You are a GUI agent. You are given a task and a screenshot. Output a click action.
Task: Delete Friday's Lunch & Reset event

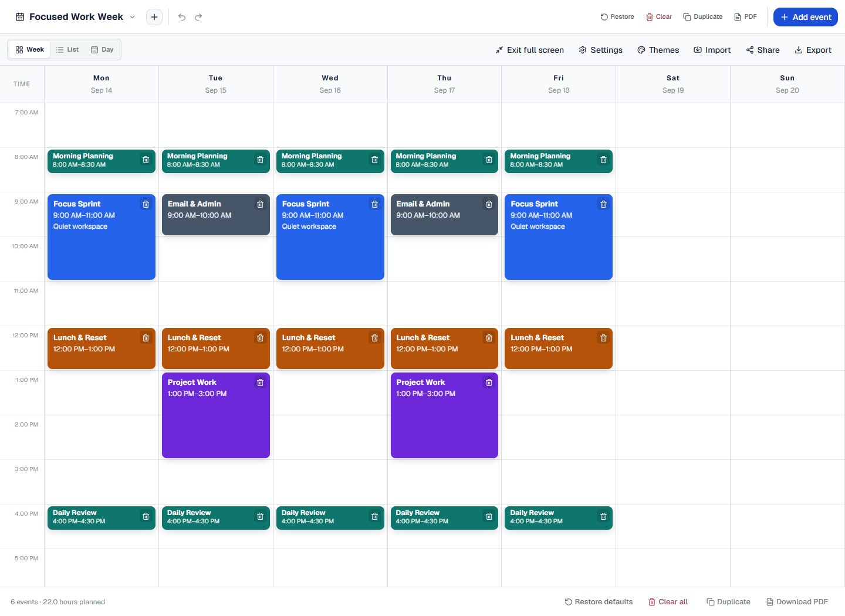[x=603, y=338]
